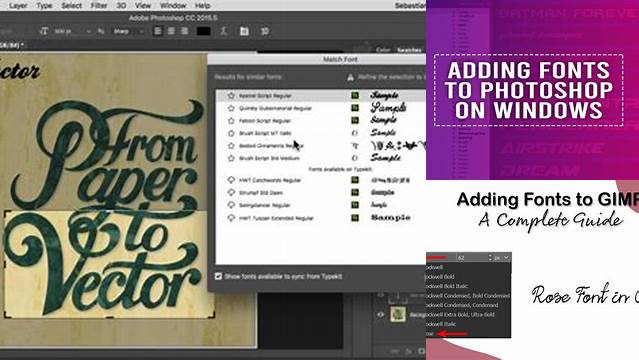Switch to the Color panel tab
This screenshot has width=639, height=360.
[383, 50]
